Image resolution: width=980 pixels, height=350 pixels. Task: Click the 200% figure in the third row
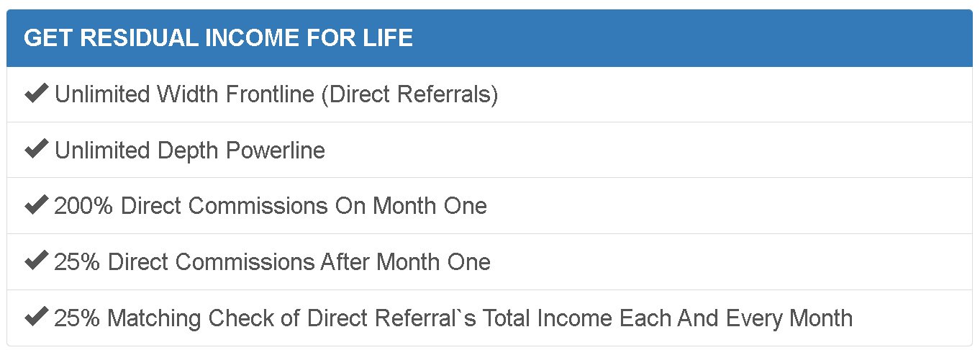(x=83, y=206)
